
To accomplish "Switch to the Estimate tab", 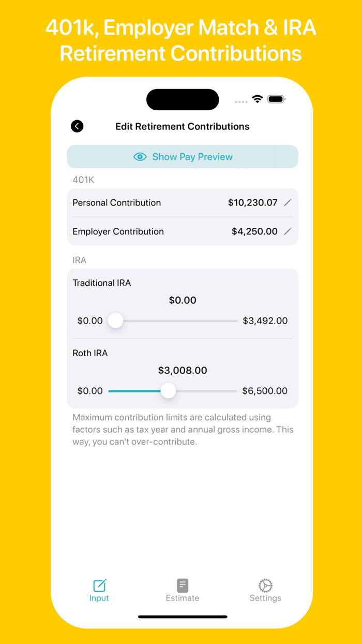I will click(x=182, y=590).
